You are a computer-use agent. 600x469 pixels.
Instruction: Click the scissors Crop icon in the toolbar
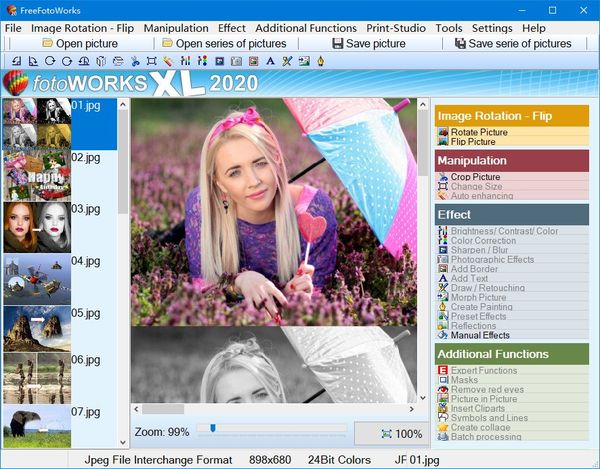tap(135, 61)
